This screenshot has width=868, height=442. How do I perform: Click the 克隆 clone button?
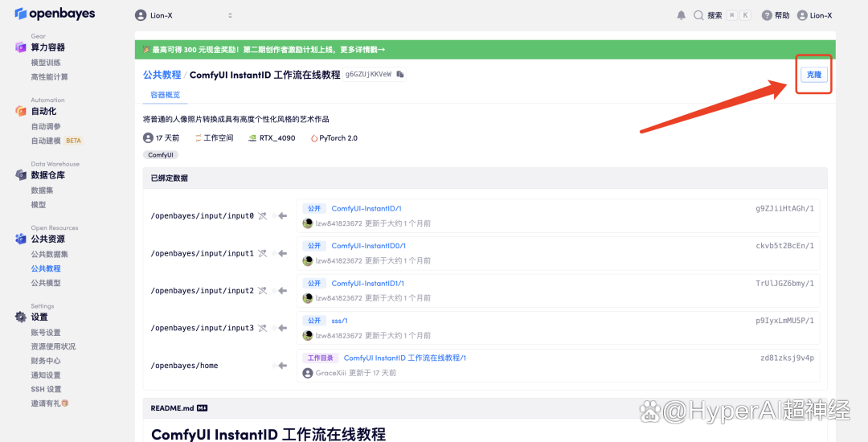813,74
